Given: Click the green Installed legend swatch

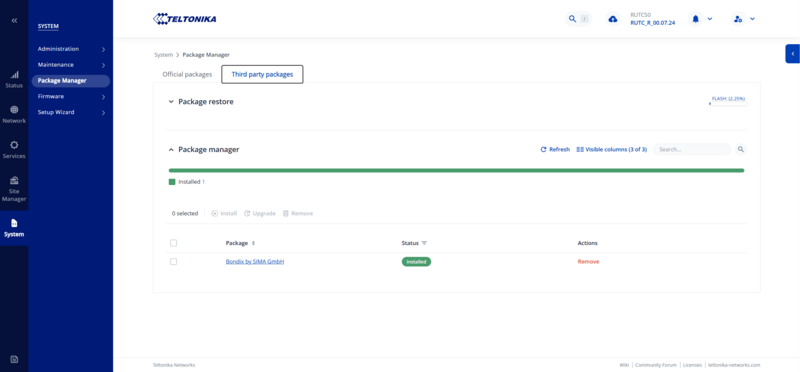Looking at the screenshot, I should point(172,182).
